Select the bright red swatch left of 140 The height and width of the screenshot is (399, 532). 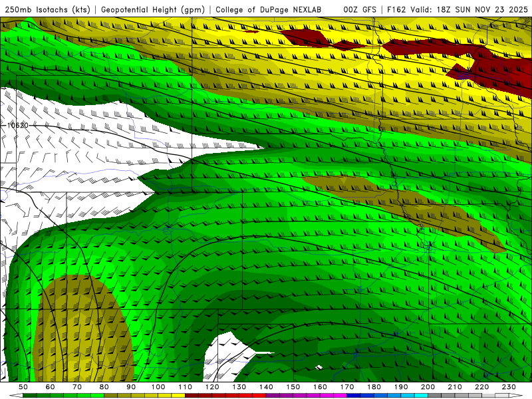pos(259,395)
